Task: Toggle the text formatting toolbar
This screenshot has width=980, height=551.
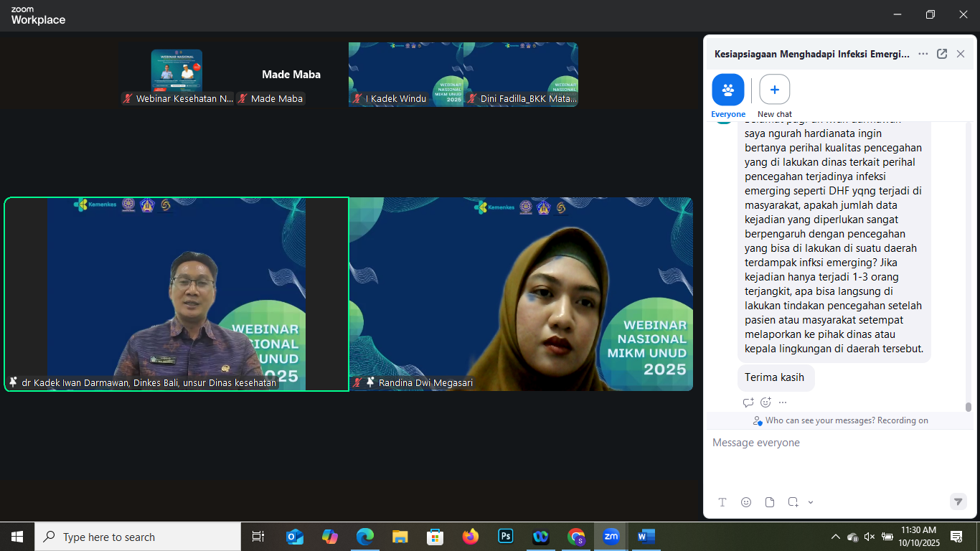Action: point(722,502)
